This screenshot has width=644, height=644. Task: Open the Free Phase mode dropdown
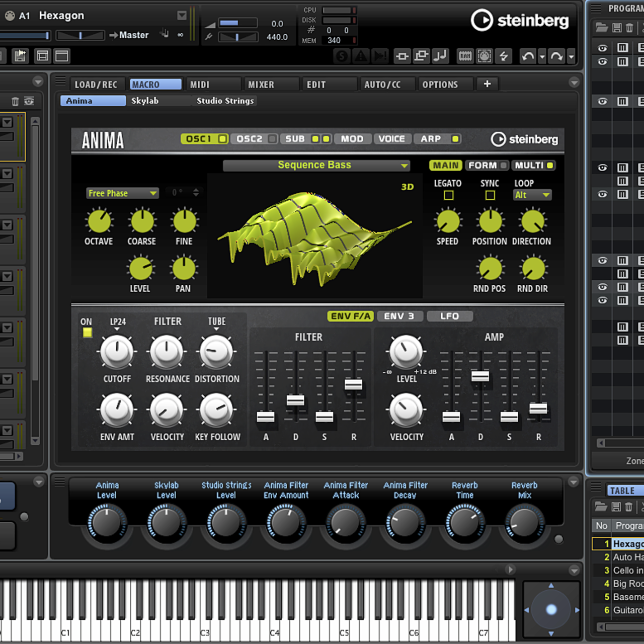(122, 193)
